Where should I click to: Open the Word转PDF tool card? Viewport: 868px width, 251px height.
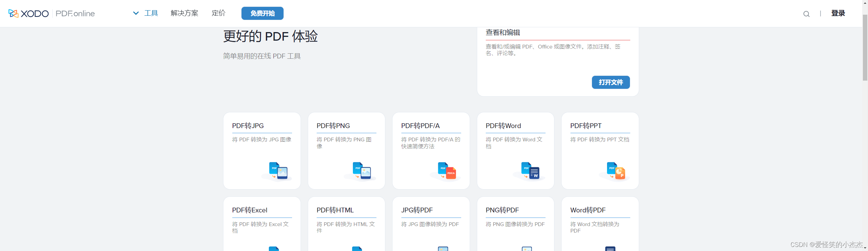600,224
